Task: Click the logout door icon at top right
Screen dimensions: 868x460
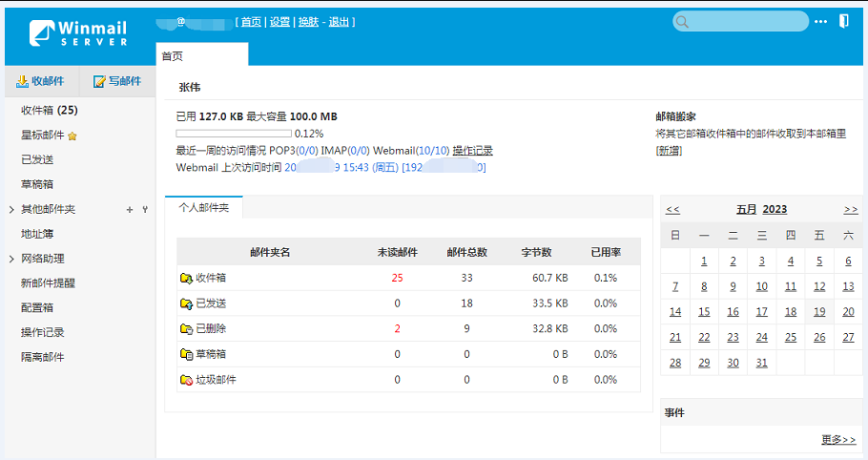Action: coord(843,21)
